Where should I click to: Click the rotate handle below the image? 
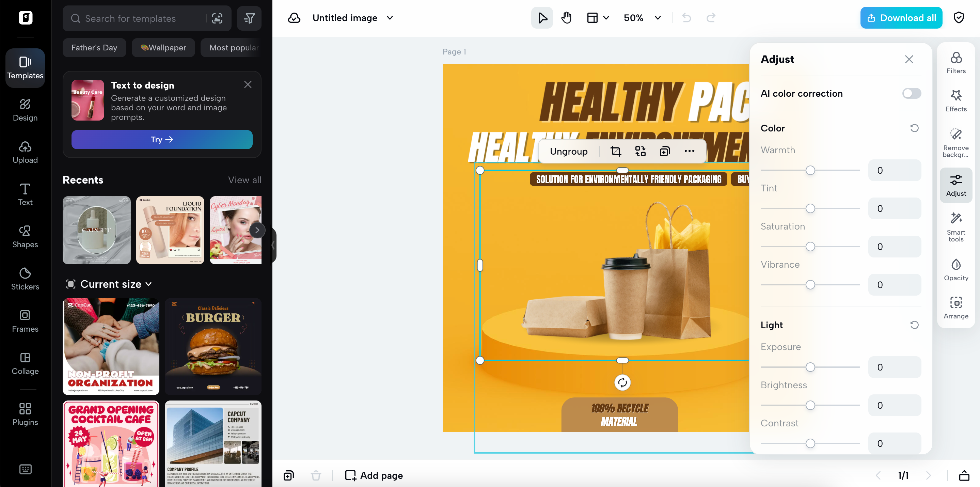click(x=622, y=382)
